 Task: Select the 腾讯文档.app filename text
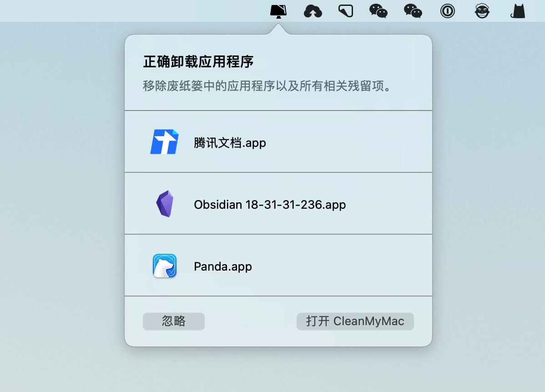(230, 143)
